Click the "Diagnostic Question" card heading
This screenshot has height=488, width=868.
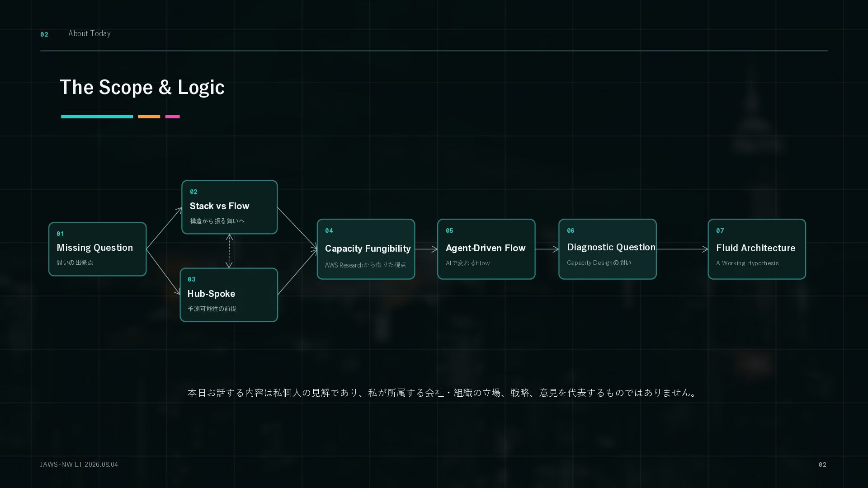[611, 247]
